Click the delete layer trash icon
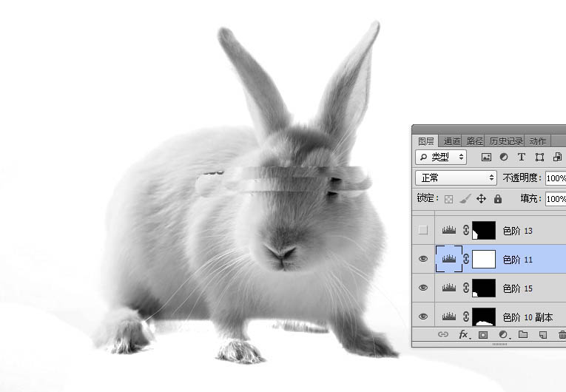The image size is (566, 392). coord(562,334)
